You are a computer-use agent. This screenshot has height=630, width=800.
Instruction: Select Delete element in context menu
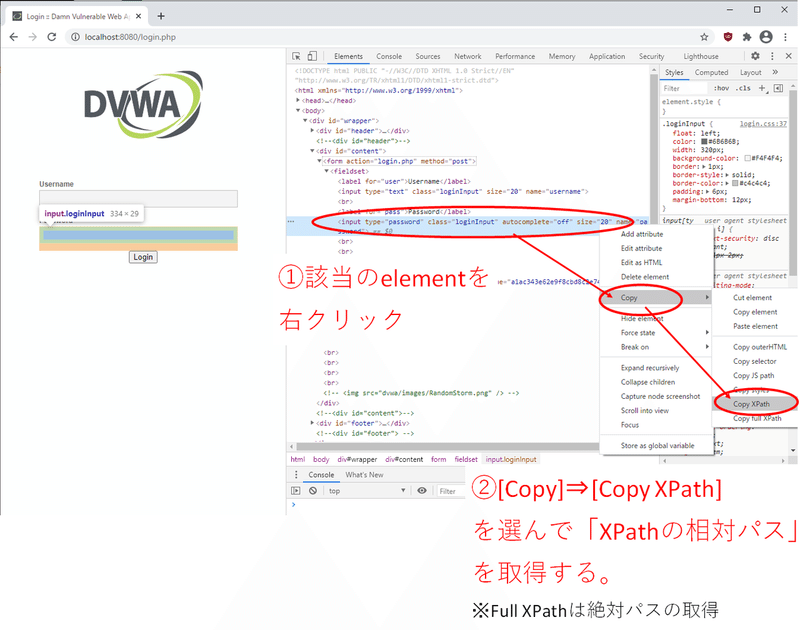click(x=645, y=277)
